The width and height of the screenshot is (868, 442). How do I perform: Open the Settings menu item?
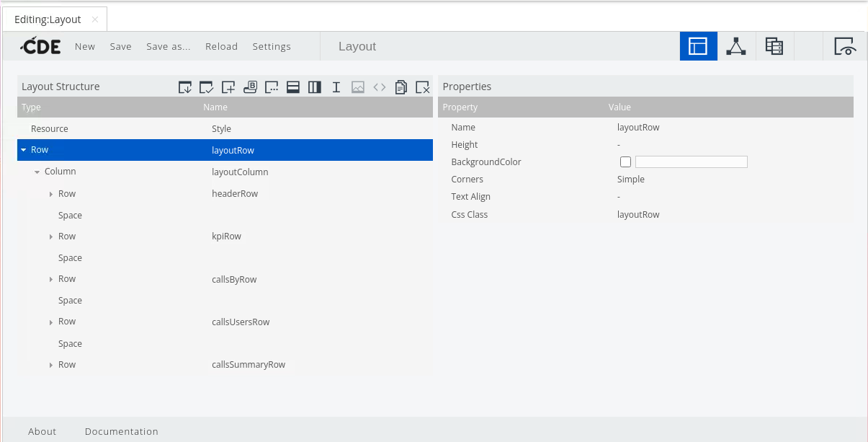tap(271, 47)
